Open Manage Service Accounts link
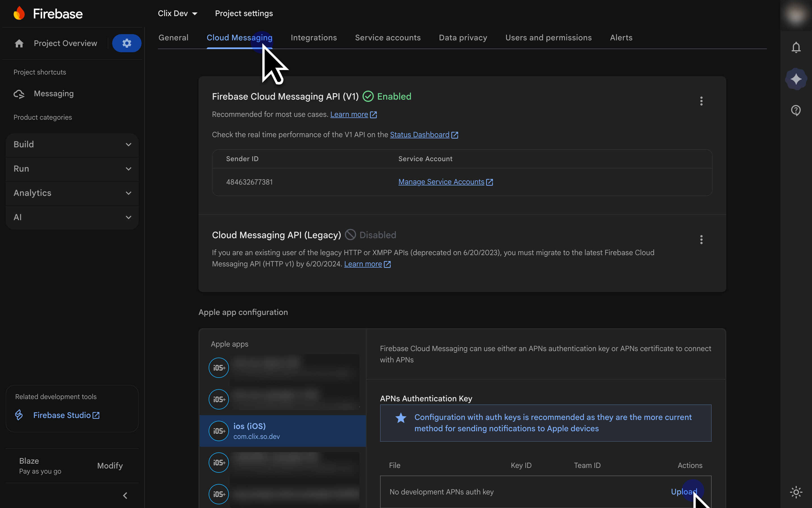The image size is (812, 508). point(441,182)
